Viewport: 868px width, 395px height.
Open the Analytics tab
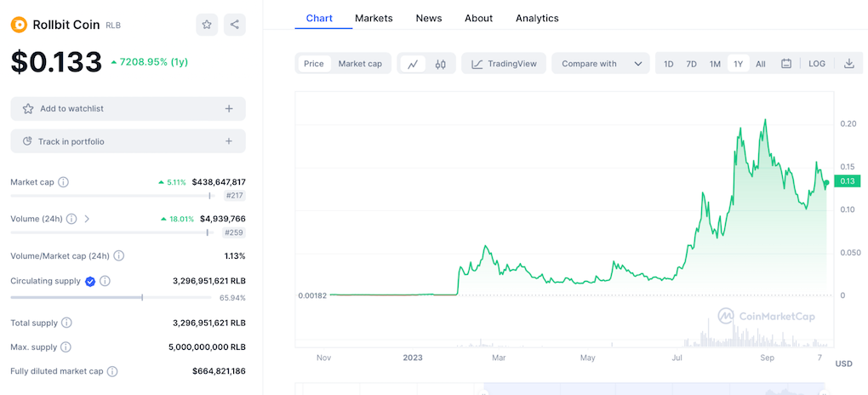click(x=537, y=18)
